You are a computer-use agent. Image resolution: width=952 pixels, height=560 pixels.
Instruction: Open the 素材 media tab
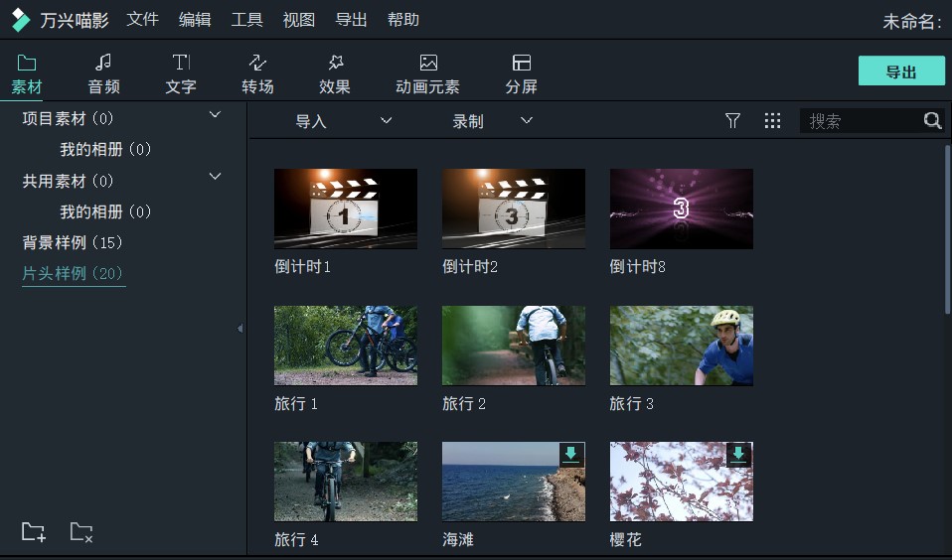27,74
